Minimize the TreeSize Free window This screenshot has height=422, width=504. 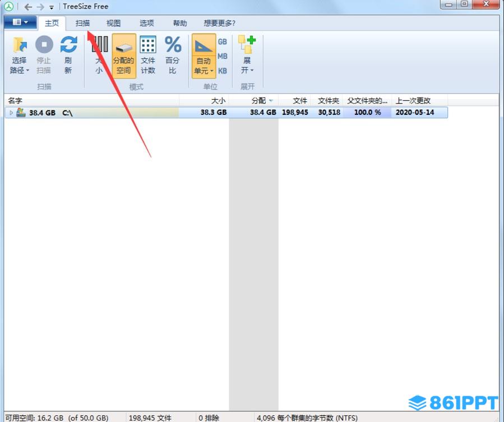[448, 4]
